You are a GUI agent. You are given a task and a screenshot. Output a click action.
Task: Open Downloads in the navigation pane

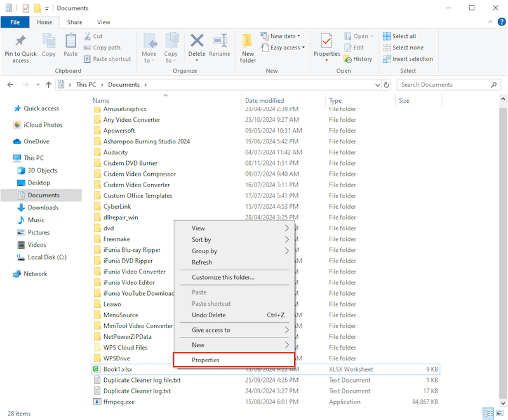(x=38, y=207)
